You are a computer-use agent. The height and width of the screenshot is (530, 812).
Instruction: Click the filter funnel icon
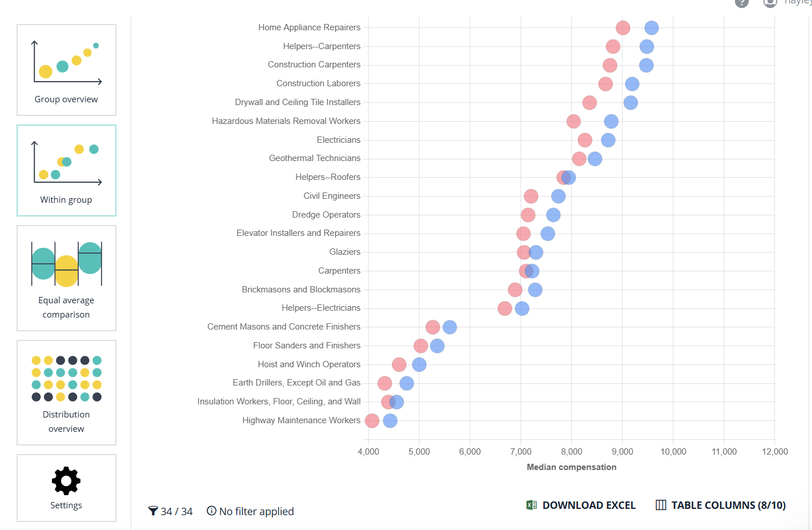click(153, 511)
